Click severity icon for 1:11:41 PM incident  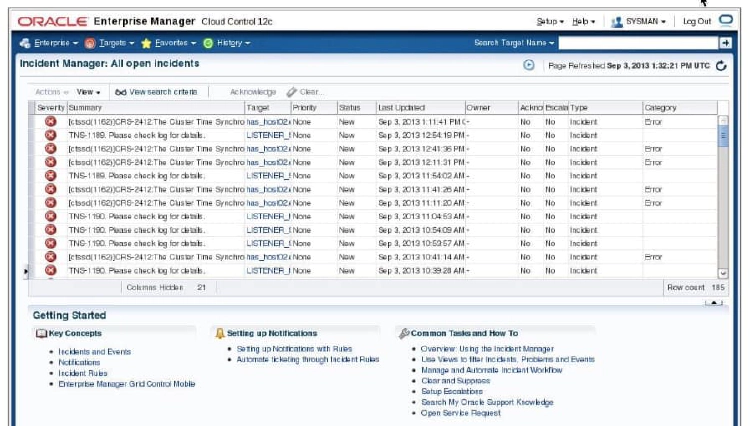pos(50,121)
